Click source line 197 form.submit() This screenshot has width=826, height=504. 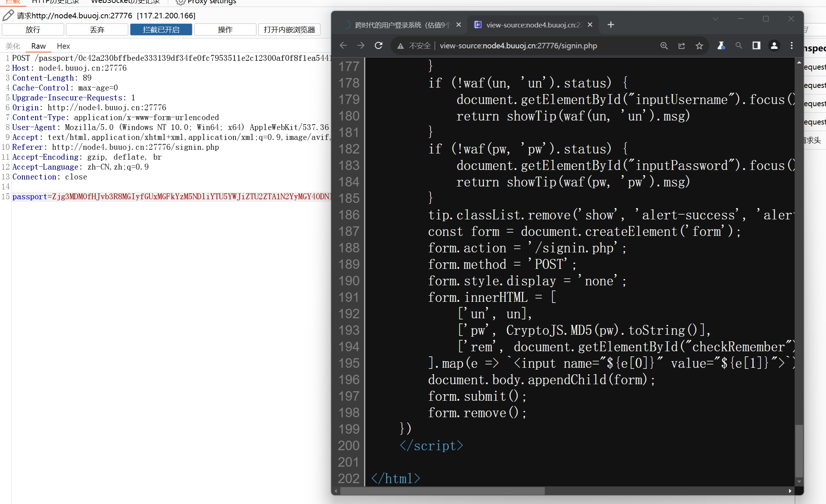tap(477, 396)
